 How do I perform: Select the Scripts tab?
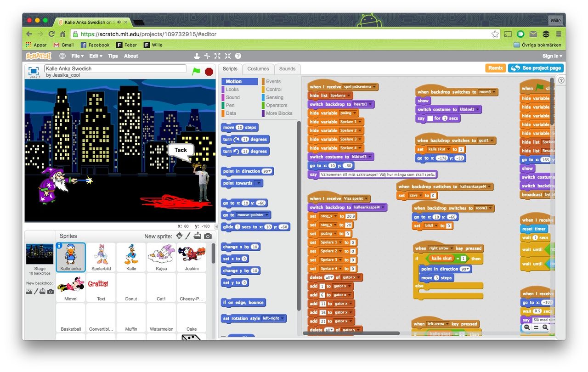click(x=230, y=69)
